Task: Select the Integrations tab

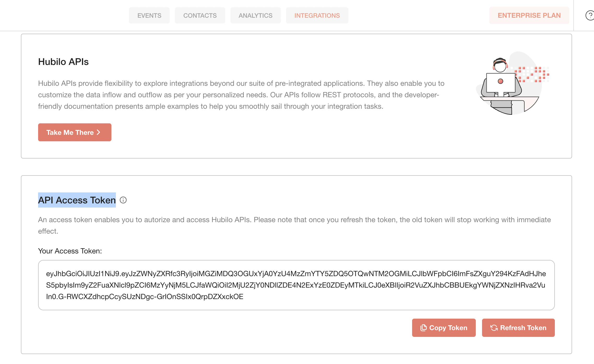Action: [x=317, y=15]
